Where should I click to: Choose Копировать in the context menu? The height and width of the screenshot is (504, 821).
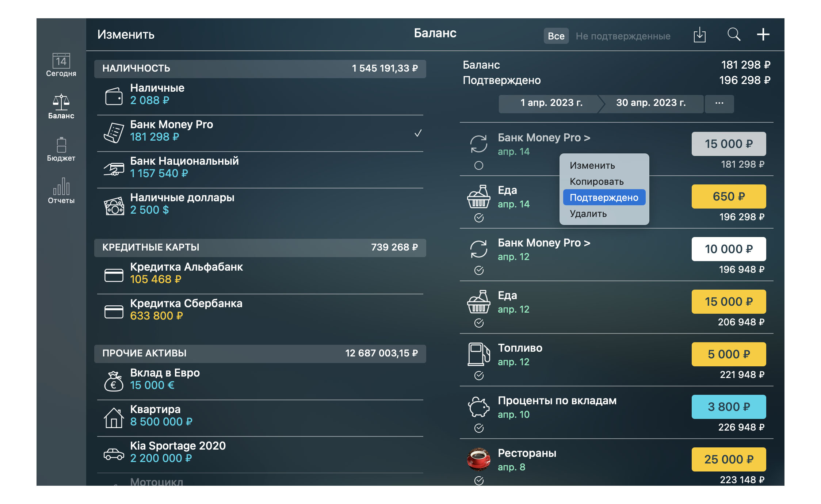coord(604,182)
